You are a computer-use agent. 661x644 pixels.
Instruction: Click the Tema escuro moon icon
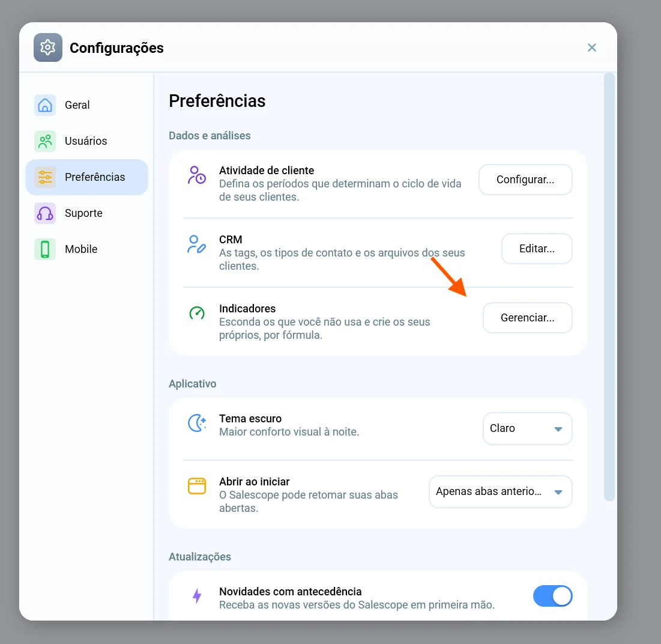[196, 423]
